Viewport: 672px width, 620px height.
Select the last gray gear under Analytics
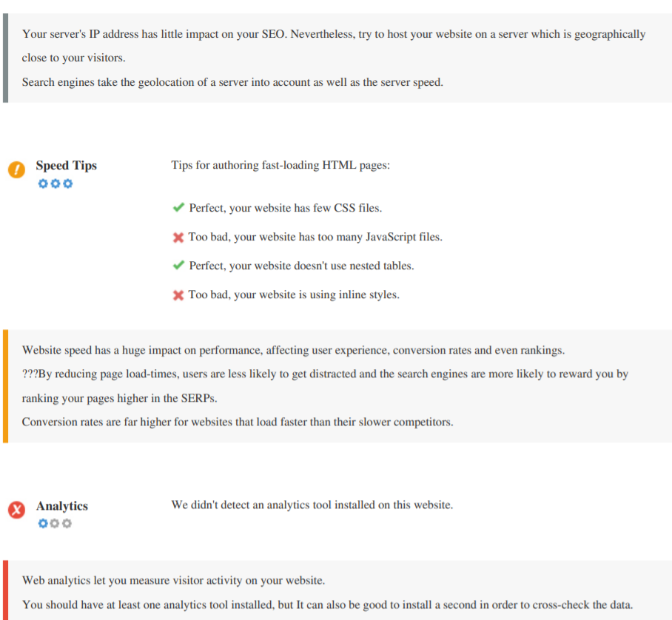[68, 524]
